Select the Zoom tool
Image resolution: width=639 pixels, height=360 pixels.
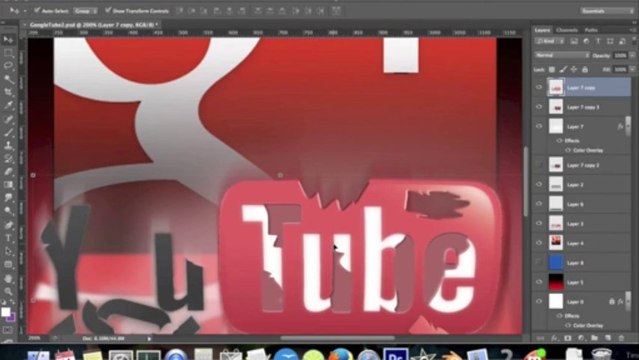[8, 291]
